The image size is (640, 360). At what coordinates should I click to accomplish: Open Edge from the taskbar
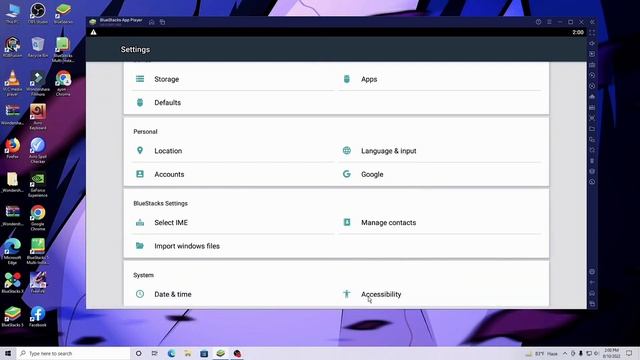171,353
